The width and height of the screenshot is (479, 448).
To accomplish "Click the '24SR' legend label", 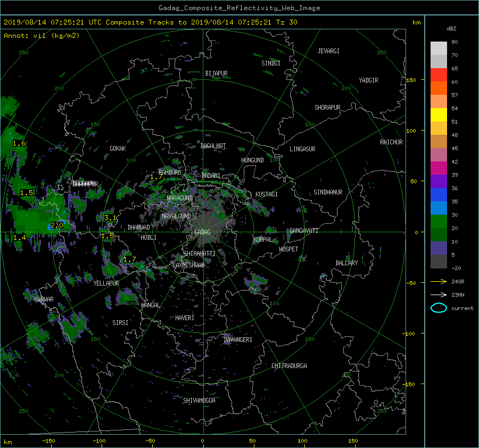I will click(458, 281).
